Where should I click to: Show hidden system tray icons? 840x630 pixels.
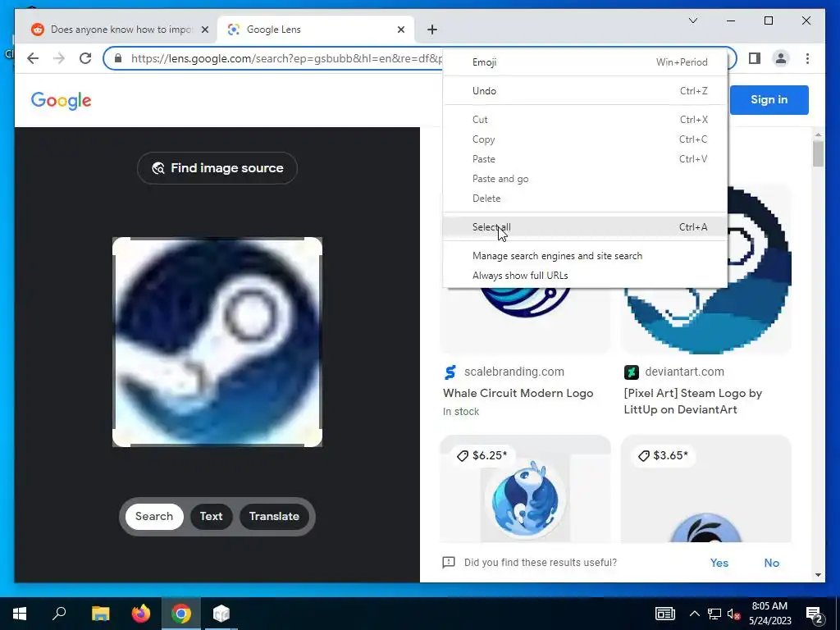694,614
